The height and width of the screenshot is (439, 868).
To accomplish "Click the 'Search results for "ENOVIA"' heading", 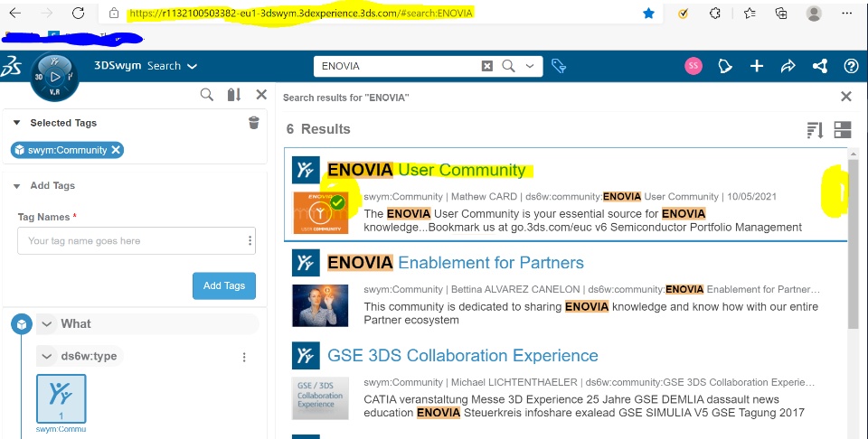I will (x=346, y=98).
